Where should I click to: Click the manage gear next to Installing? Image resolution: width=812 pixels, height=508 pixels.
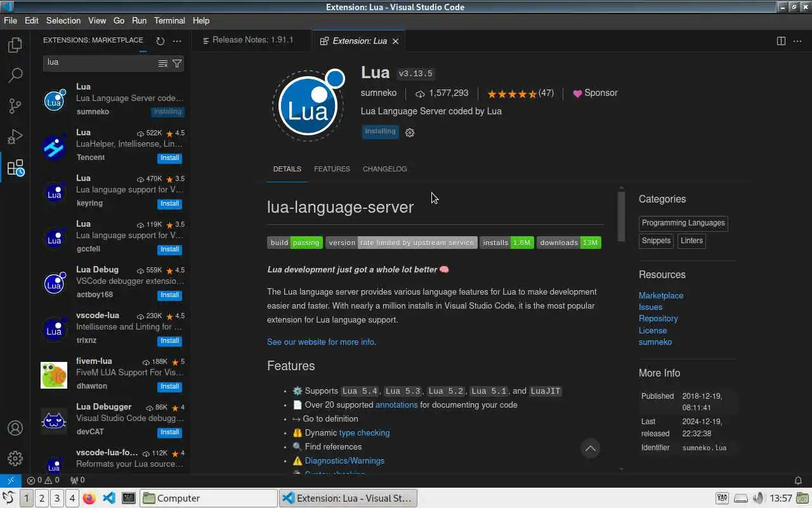pos(410,133)
